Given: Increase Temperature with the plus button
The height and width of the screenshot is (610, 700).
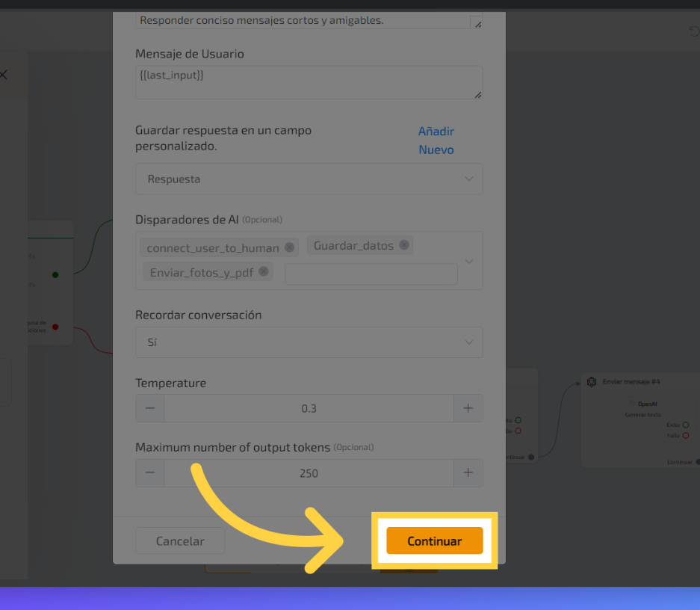Looking at the screenshot, I should [x=468, y=408].
